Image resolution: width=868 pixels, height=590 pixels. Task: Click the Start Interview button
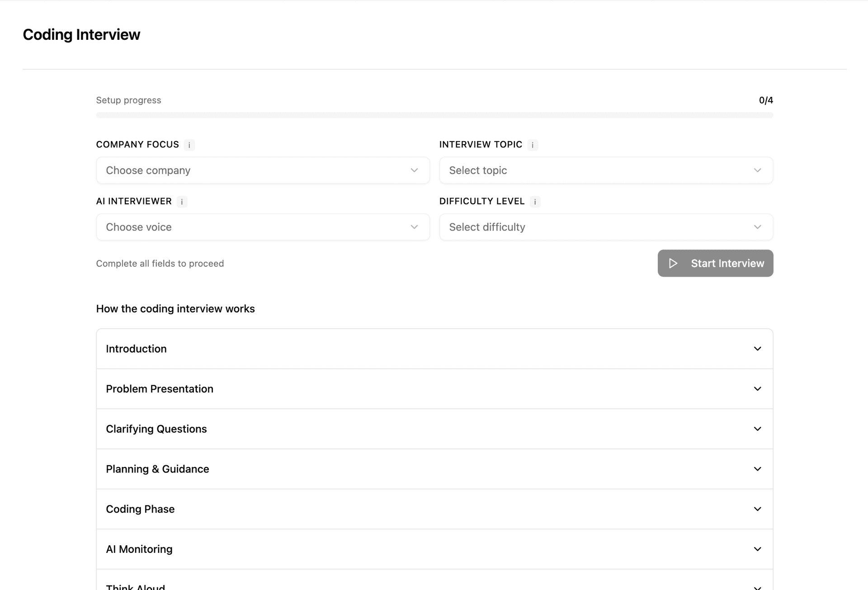pyautogui.click(x=715, y=263)
